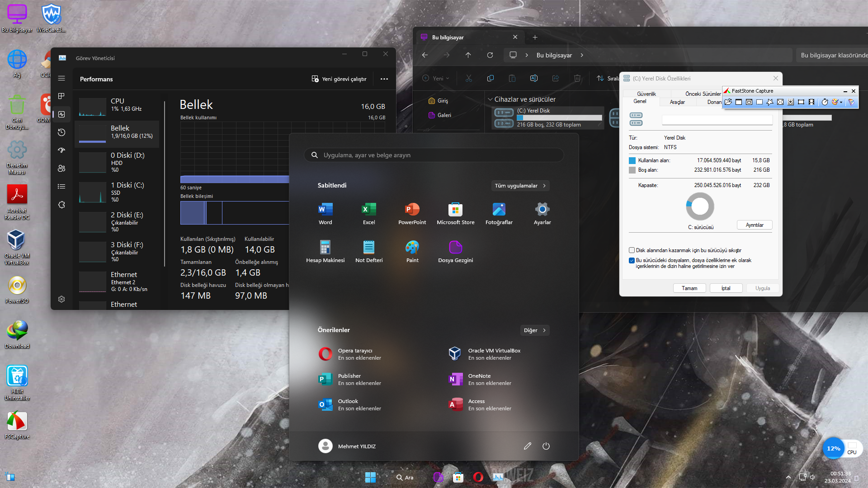
Task: Click the C: drive capacity bar
Action: click(x=559, y=117)
